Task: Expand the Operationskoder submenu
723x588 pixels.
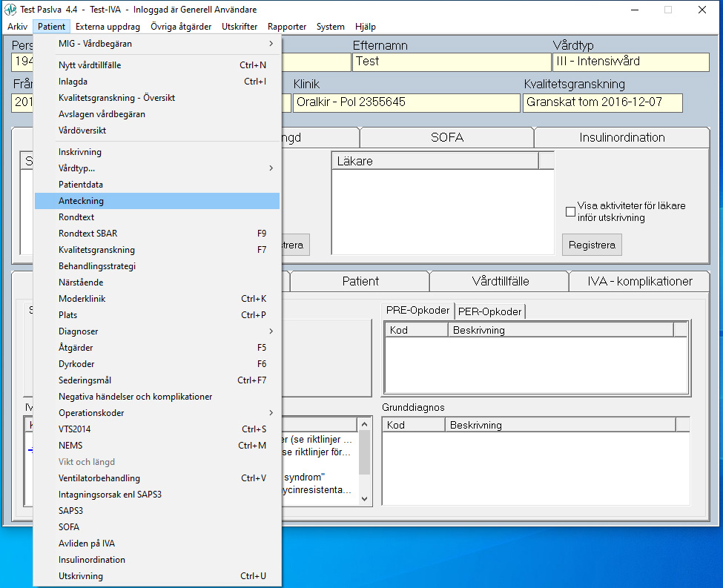Action: coord(91,413)
